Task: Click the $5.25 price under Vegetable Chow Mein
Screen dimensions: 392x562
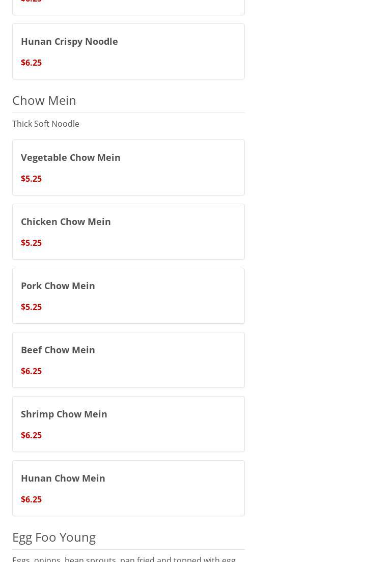Action: pyautogui.click(x=31, y=179)
